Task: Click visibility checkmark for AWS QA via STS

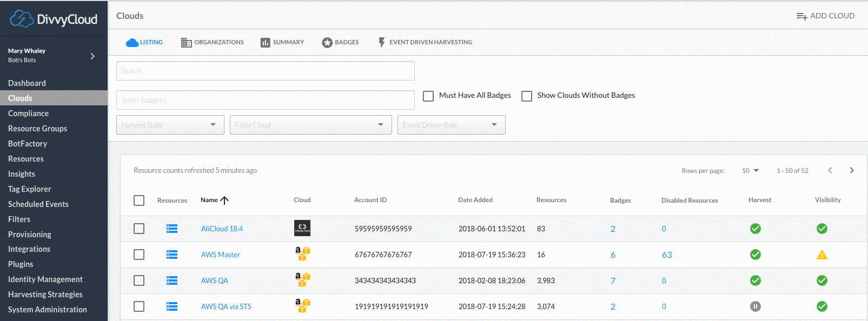Action: (822, 306)
